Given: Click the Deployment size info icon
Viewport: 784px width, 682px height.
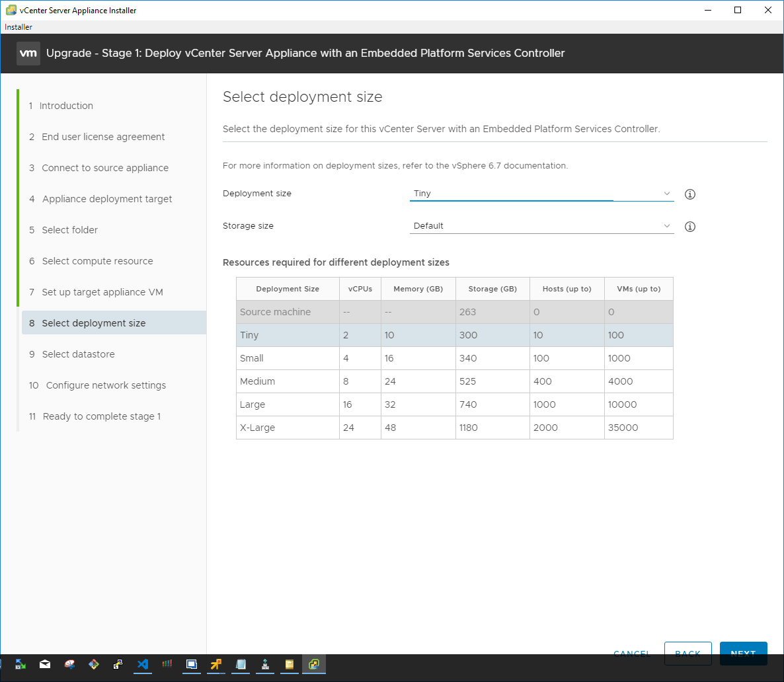Looking at the screenshot, I should pyautogui.click(x=690, y=194).
